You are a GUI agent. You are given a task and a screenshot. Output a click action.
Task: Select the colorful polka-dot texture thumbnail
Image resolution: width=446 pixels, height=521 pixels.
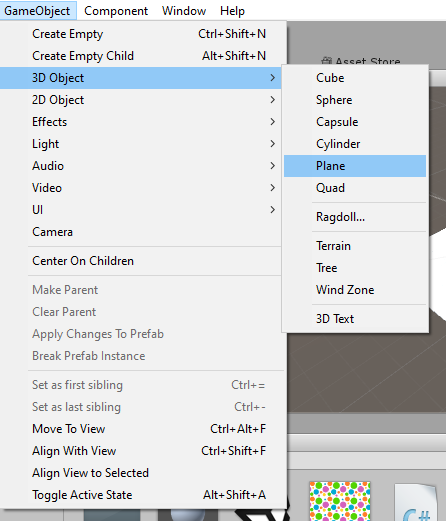coord(340,501)
